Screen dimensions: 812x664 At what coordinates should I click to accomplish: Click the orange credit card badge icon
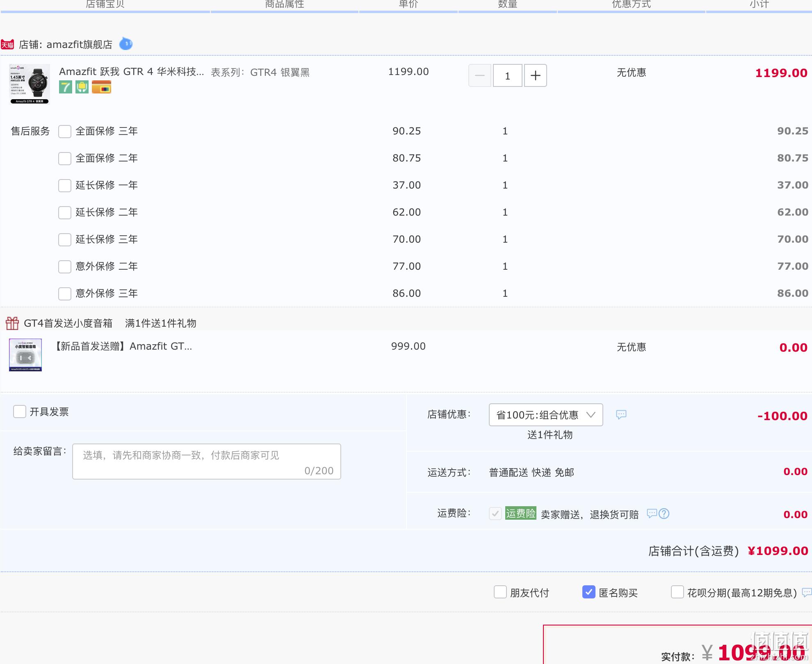click(x=102, y=87)
